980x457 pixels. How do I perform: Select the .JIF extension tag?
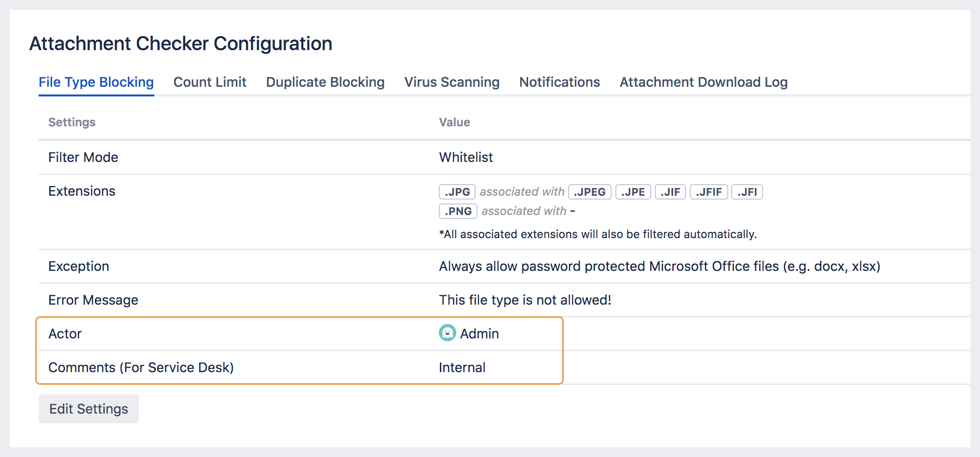(x=670, y=191)
